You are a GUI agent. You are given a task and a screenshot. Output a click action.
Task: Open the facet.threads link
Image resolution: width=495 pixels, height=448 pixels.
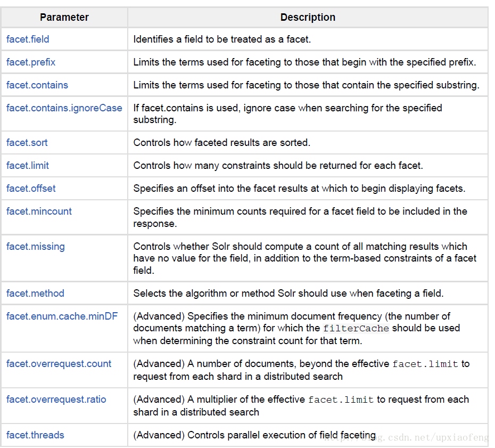pyautogui.click(x=35, y=435)
